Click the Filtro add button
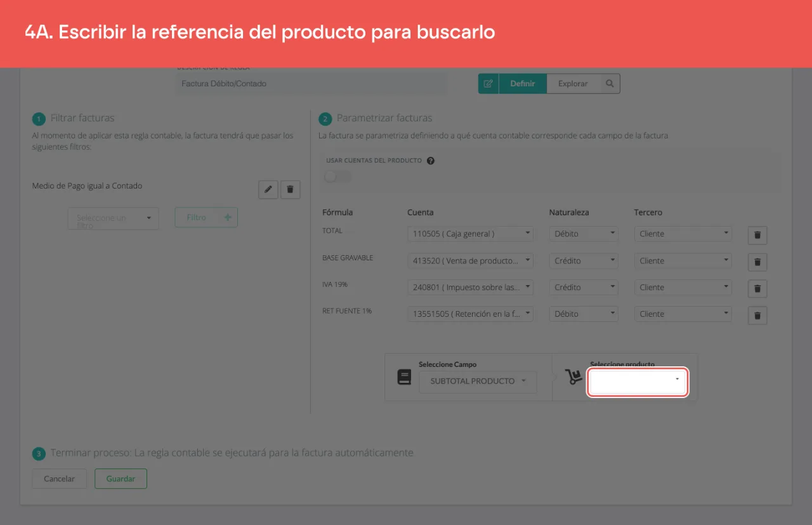 pyautogui.click(x=206, y=217)
